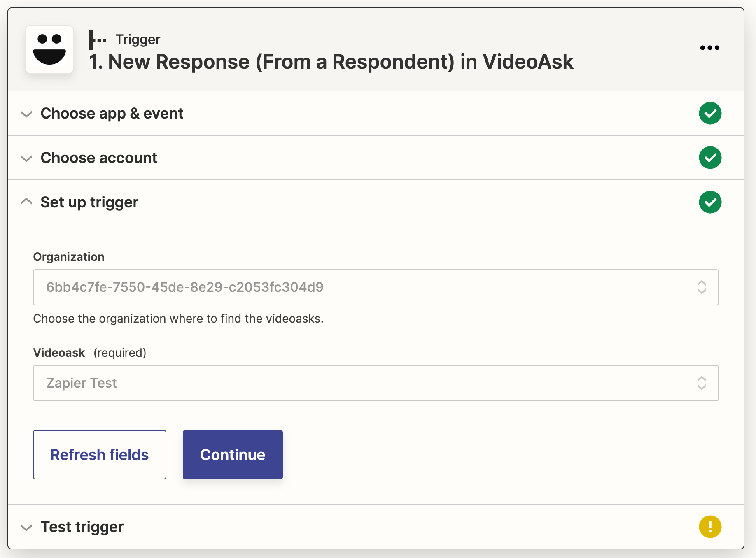This screenshot has height=558, width=756.
Task: Click the Videoask field up-down arrows
Action: coord(702,383)
